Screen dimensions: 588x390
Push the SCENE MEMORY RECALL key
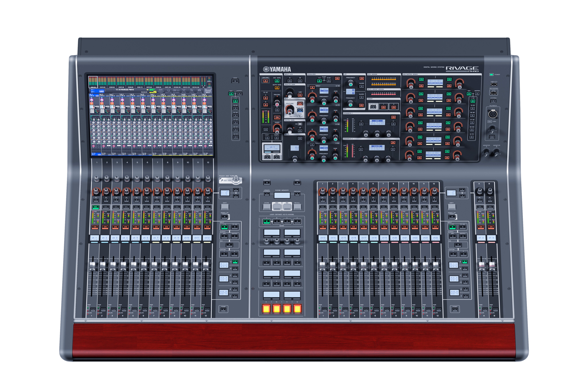(297, 207)
